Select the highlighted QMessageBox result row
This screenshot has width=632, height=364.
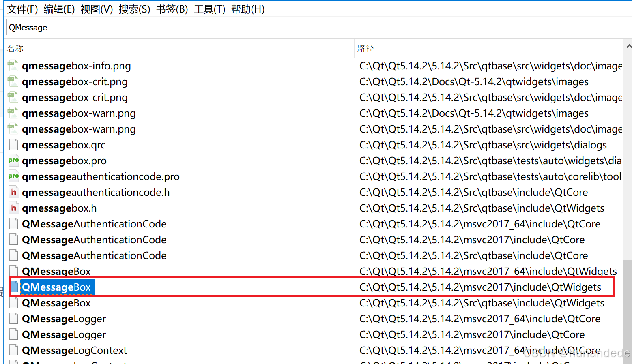[x=57, y=287]
